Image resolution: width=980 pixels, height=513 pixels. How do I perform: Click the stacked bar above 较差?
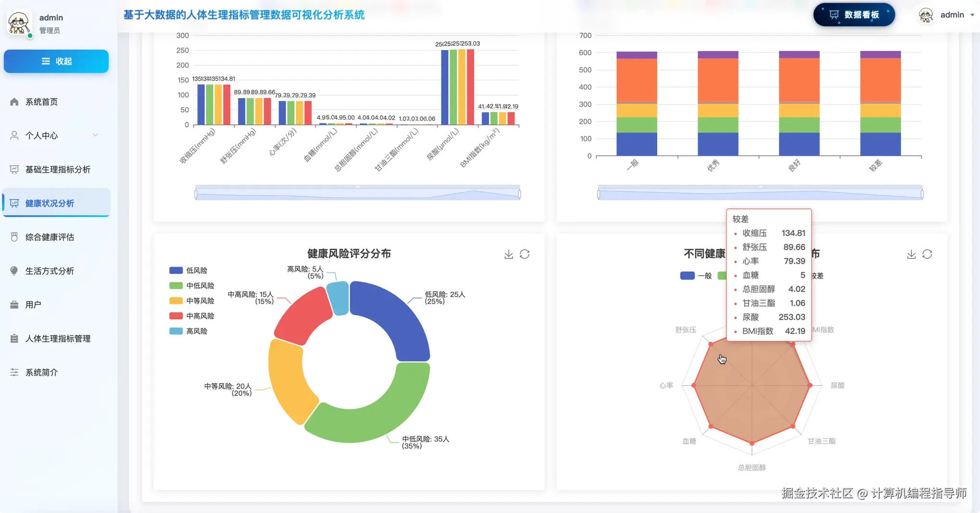[x=881, y=103]
